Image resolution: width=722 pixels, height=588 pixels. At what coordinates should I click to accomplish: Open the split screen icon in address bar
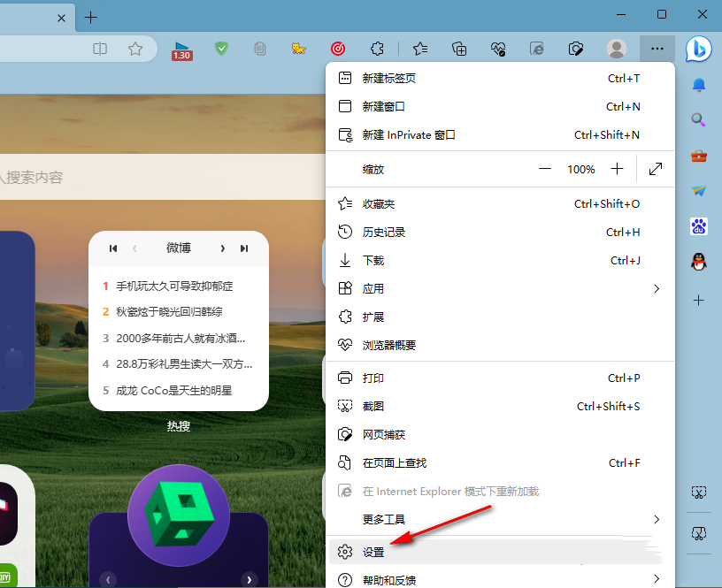(100, 49)
